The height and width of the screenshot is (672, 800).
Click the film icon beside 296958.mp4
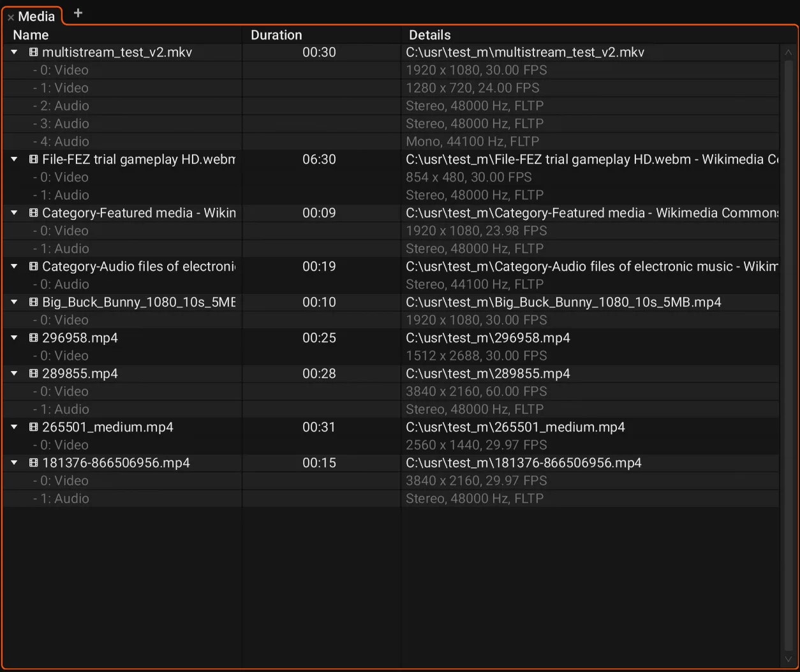pyautogui.click(x=33, y=338)
